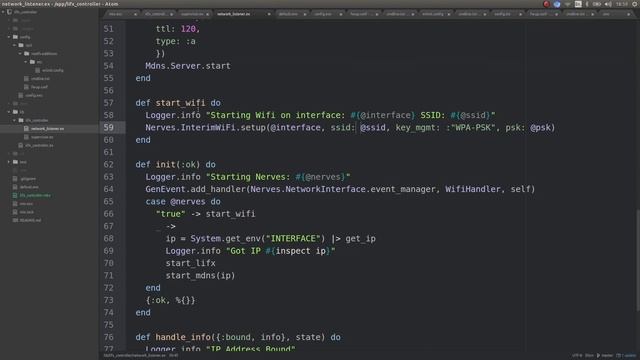Click the vertical scrollbar thumb of editor

tap(638, 260)
